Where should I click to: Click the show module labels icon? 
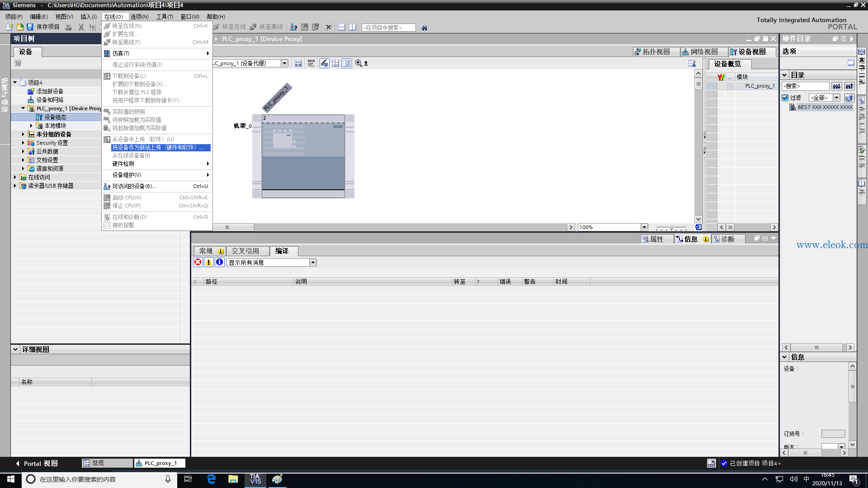click(x=311, y=63)
